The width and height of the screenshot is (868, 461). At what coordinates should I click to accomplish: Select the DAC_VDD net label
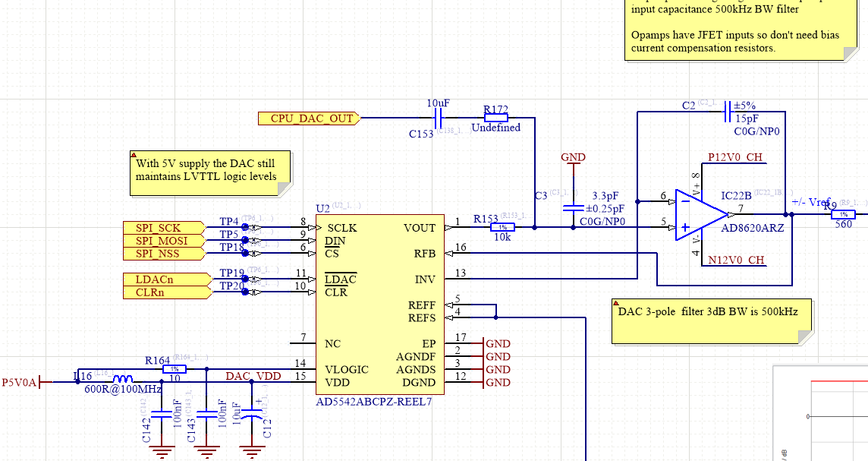[254, 375]
